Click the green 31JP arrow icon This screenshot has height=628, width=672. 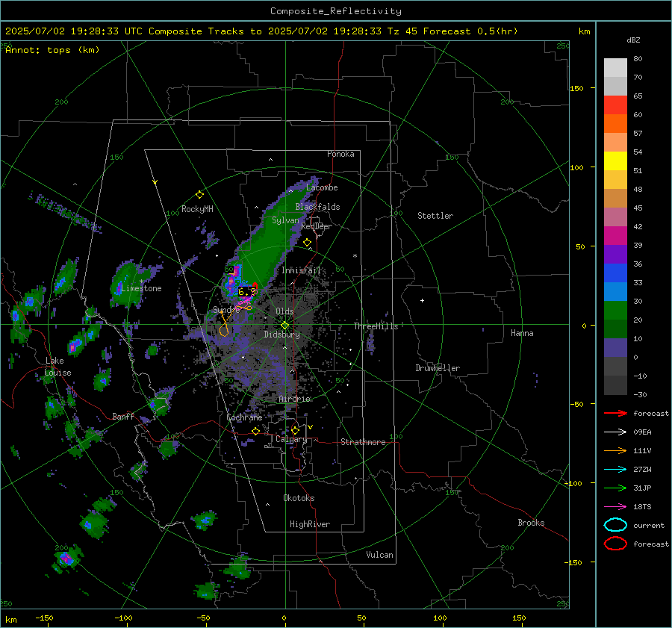click(615, 488)
